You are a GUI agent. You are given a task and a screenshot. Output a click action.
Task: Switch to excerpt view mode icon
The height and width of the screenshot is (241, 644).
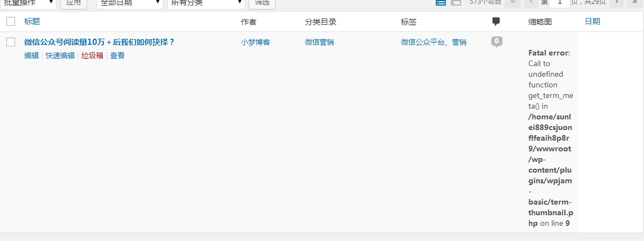[456, 3]
